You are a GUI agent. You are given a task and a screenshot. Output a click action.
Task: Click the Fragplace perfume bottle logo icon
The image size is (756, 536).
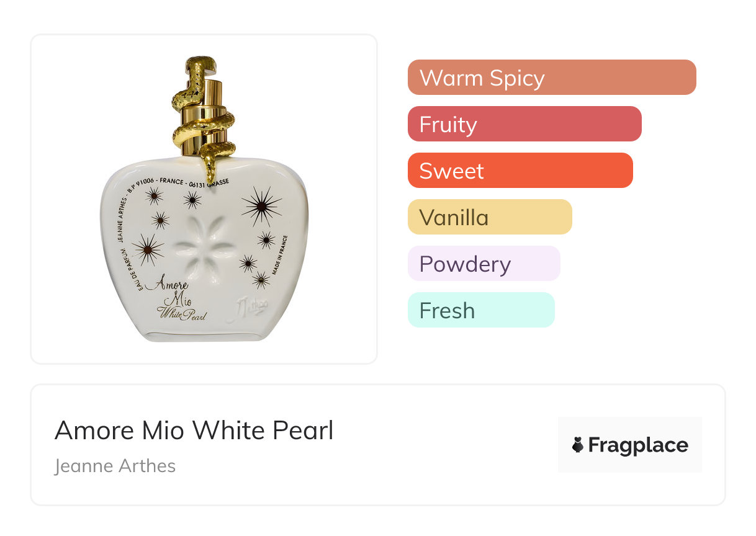click(x=578, y=445)
